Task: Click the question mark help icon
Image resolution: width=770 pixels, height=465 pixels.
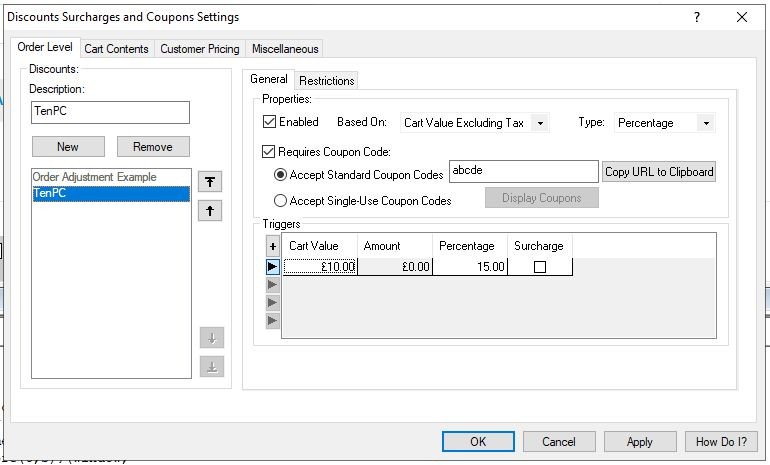Action: tap(697, 18)
